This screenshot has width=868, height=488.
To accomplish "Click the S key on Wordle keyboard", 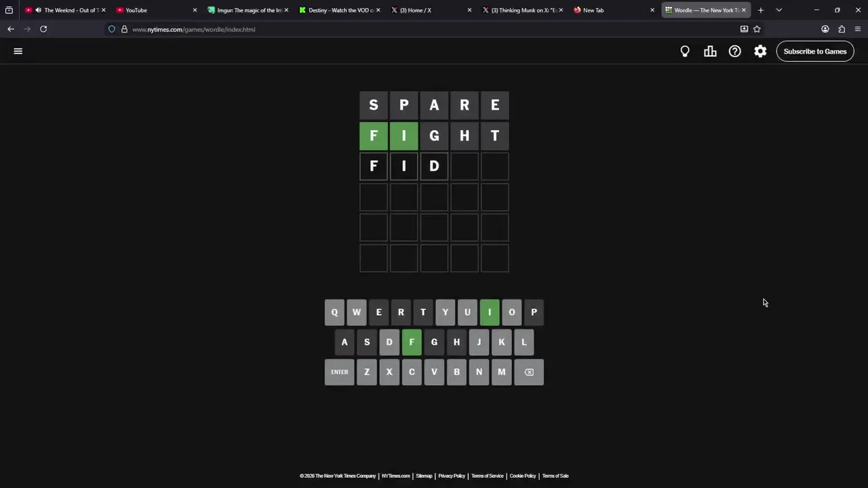I will pyautogui.click(x=367, y=342).
